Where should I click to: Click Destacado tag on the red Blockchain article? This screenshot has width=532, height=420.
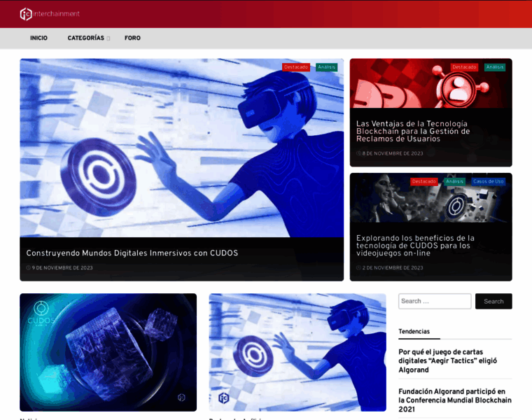pyautogui.click(x=464, y=67)
